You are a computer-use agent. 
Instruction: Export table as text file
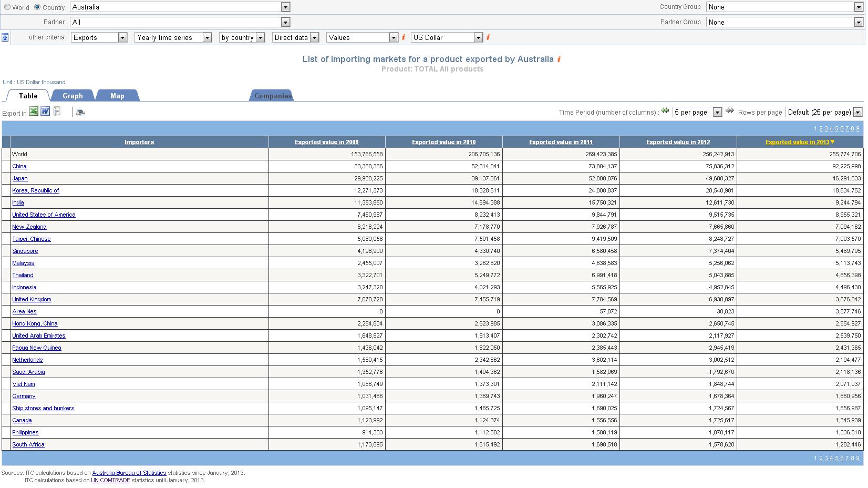click(x=57, y=111)
